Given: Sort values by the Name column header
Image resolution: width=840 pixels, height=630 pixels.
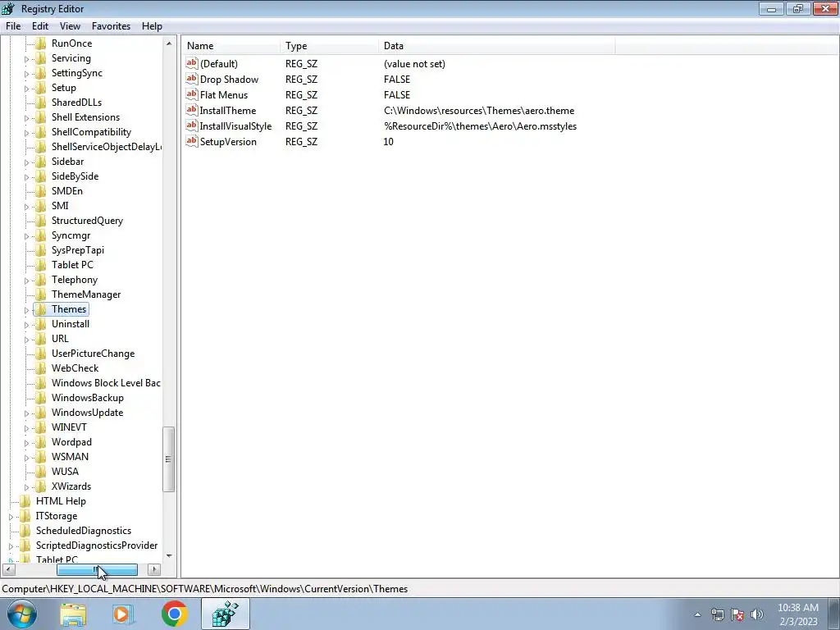Looking at the screenshot, I should [231, 46].
